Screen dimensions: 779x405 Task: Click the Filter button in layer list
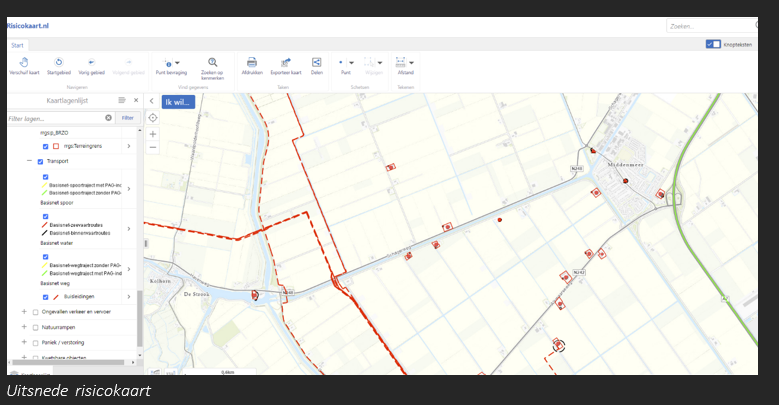(127, 118)
